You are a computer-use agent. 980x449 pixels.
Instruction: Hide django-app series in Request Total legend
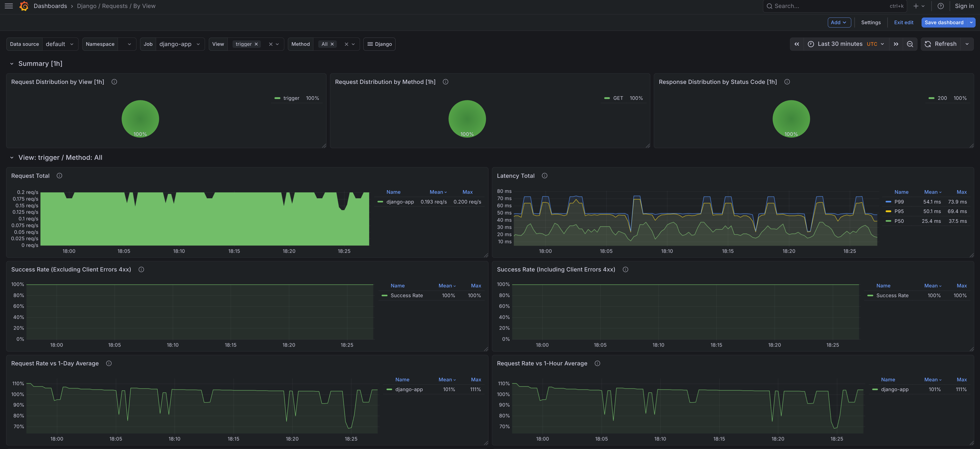click(400, 201)
